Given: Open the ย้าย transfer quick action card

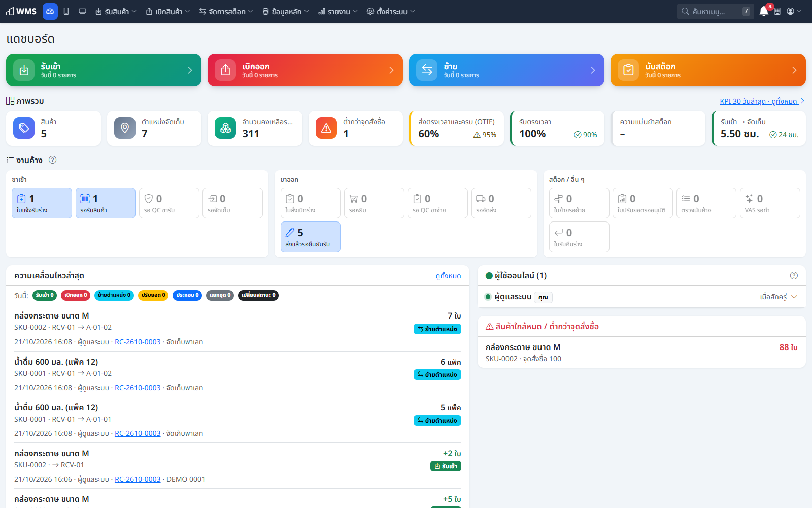Looking at the screenshot, I should (506, 70).
